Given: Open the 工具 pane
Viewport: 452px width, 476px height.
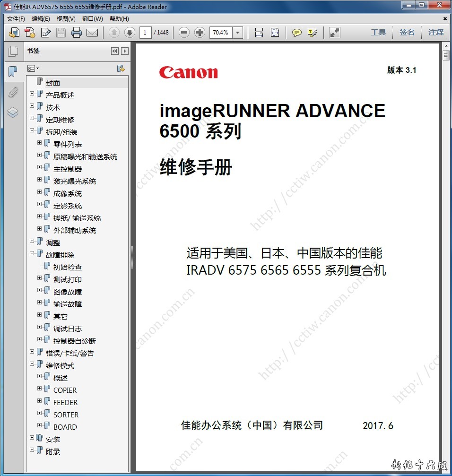Looking at the screenshot, I should click(378, 33).
